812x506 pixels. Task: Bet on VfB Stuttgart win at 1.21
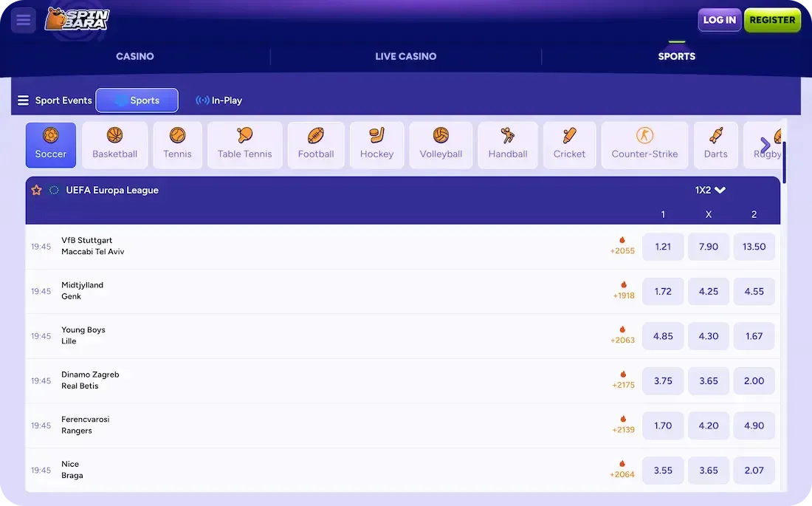point(663,246)
